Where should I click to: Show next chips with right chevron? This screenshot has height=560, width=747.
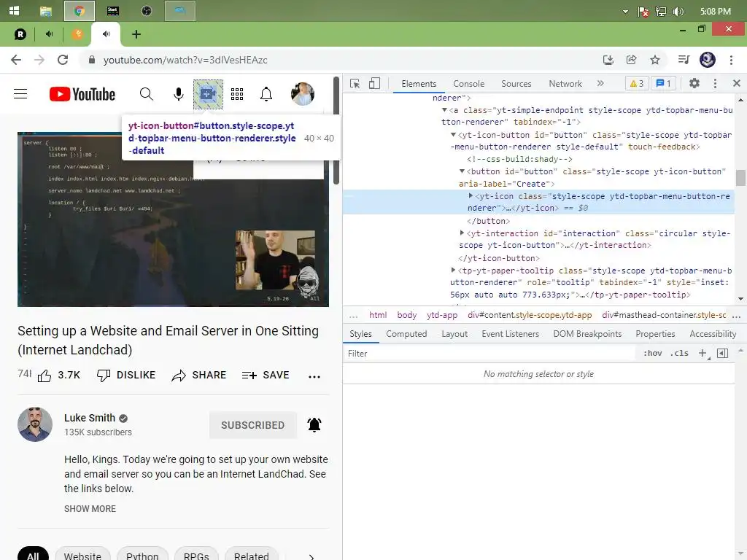[x=311, y=556]
